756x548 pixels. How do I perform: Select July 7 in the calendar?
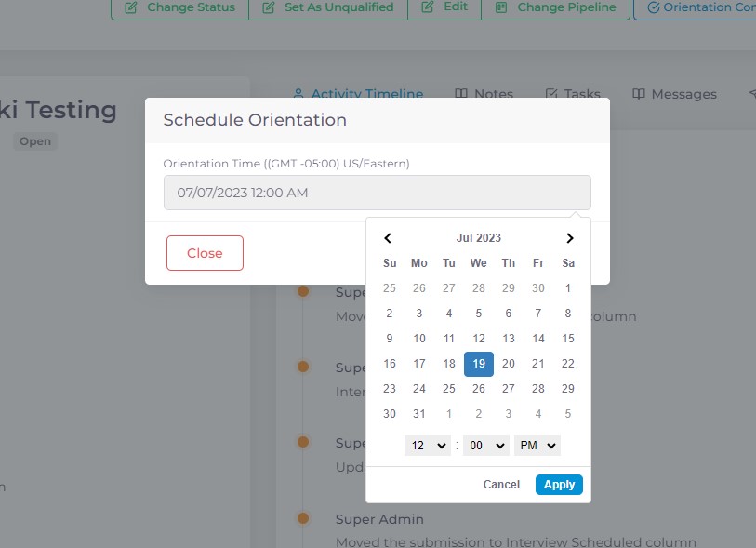click(x=538, y=313)
